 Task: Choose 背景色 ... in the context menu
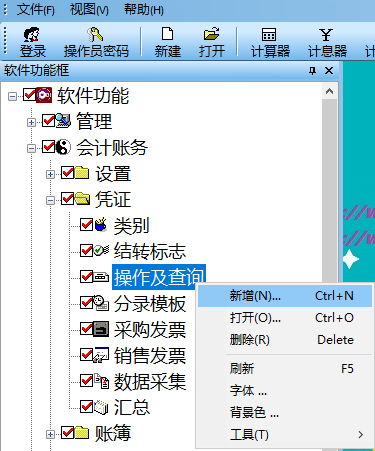coord(285,413)
